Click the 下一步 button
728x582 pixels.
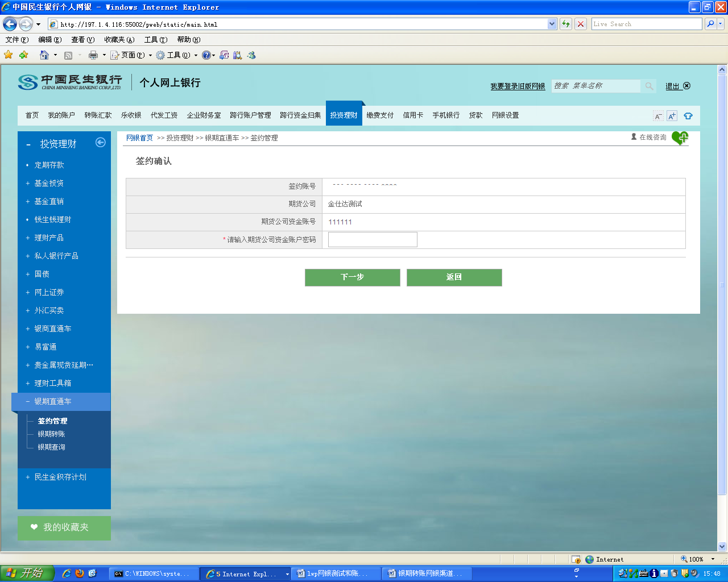(x=353, y=277)
